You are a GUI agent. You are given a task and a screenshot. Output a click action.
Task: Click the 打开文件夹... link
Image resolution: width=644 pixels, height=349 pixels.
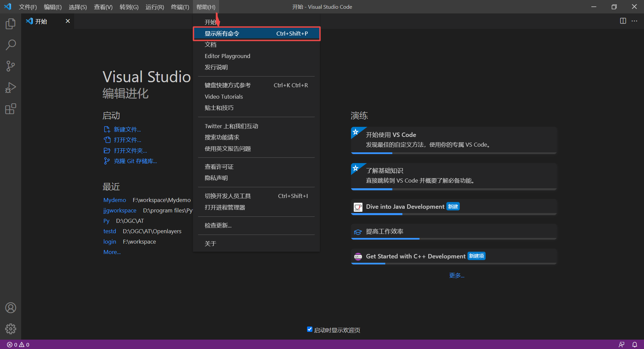coord(130,151)
